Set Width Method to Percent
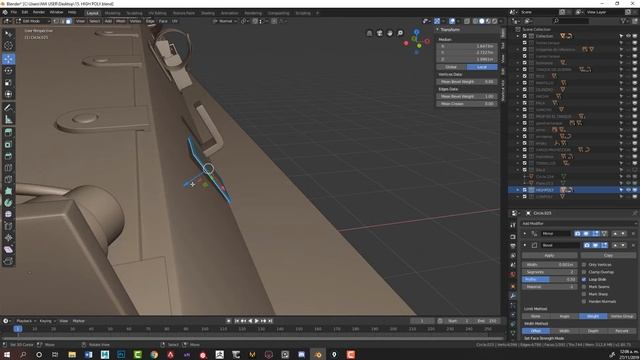 tap(622, 331)
